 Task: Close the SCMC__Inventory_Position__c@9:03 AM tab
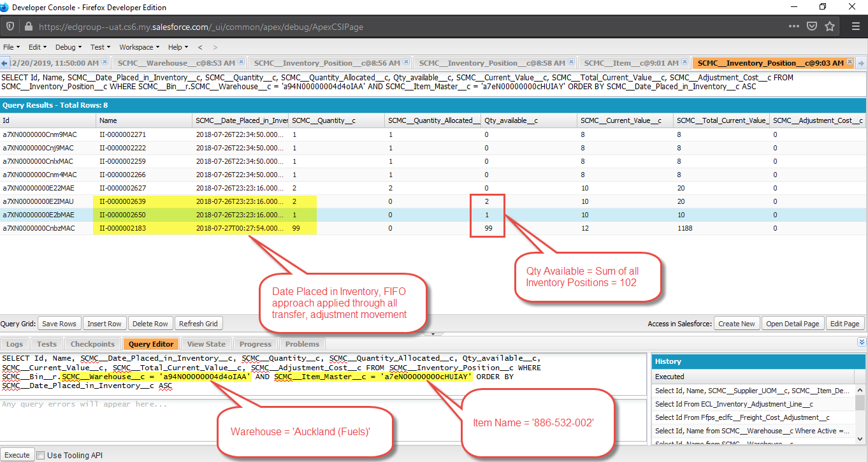851,62
